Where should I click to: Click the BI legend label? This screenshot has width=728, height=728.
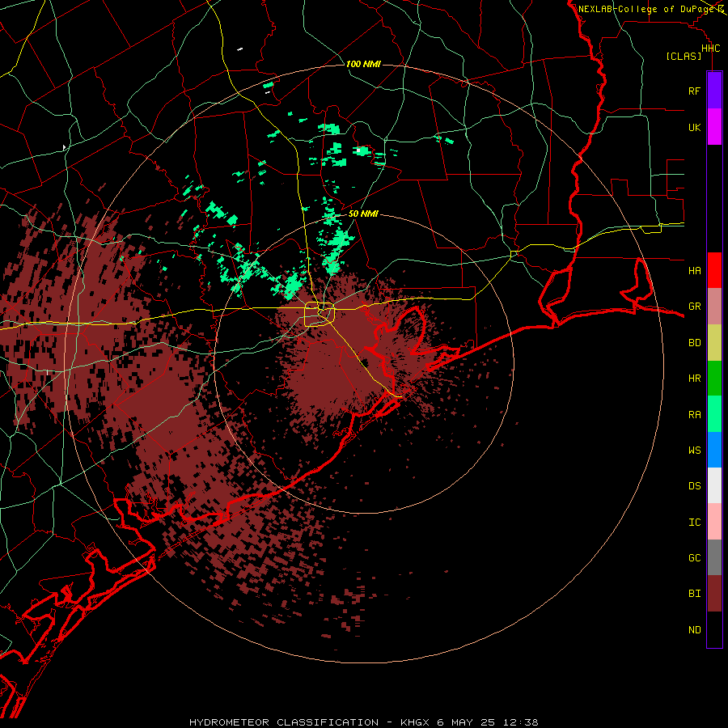coord(694,594)
